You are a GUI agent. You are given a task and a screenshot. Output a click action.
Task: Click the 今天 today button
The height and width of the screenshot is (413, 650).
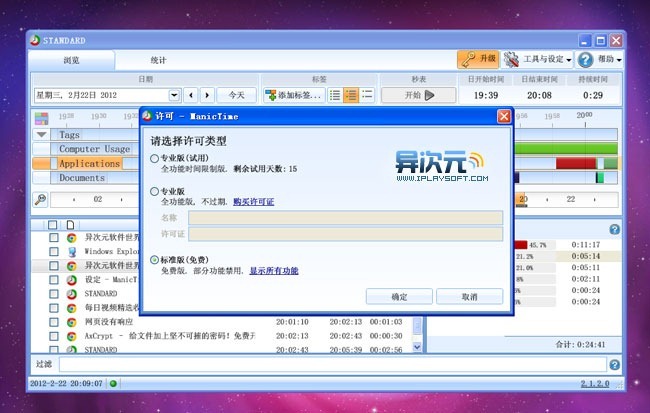pos(236,95)
